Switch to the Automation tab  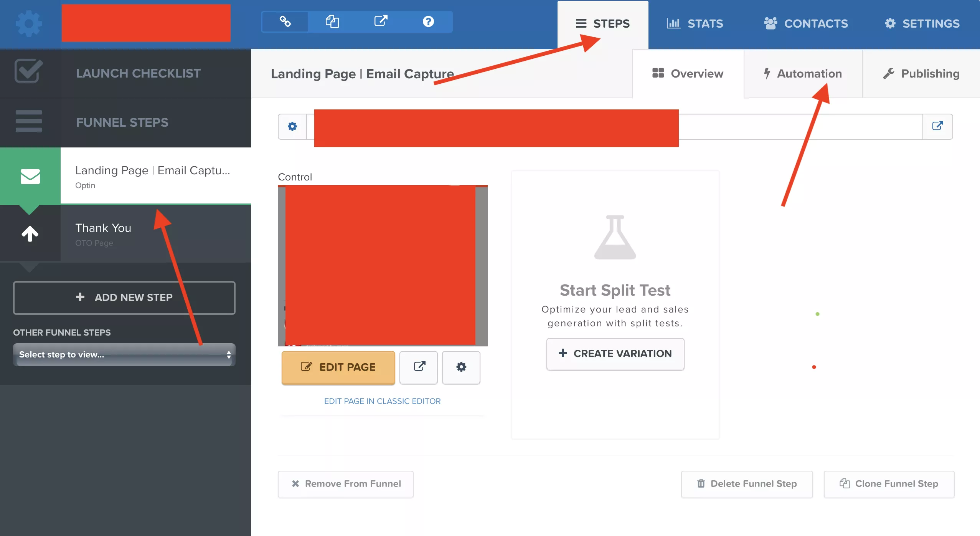[803, 74]
